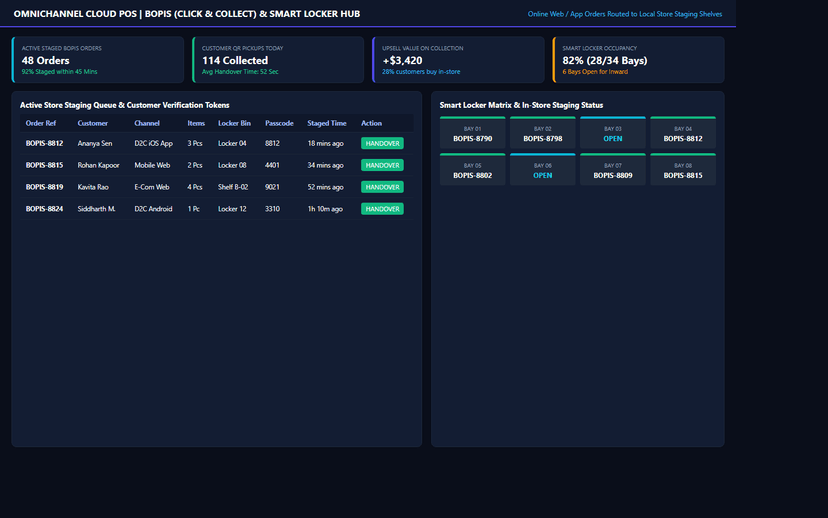This screenshot has width=828, height=518.
Task: Open the Customer QR Pickups Today card
Action: pos(278,60)
